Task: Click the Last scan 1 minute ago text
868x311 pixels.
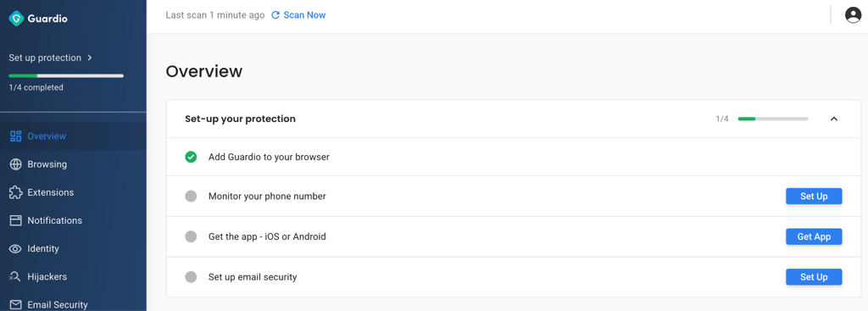Action: pyautogui.click(x=214, y=15)
